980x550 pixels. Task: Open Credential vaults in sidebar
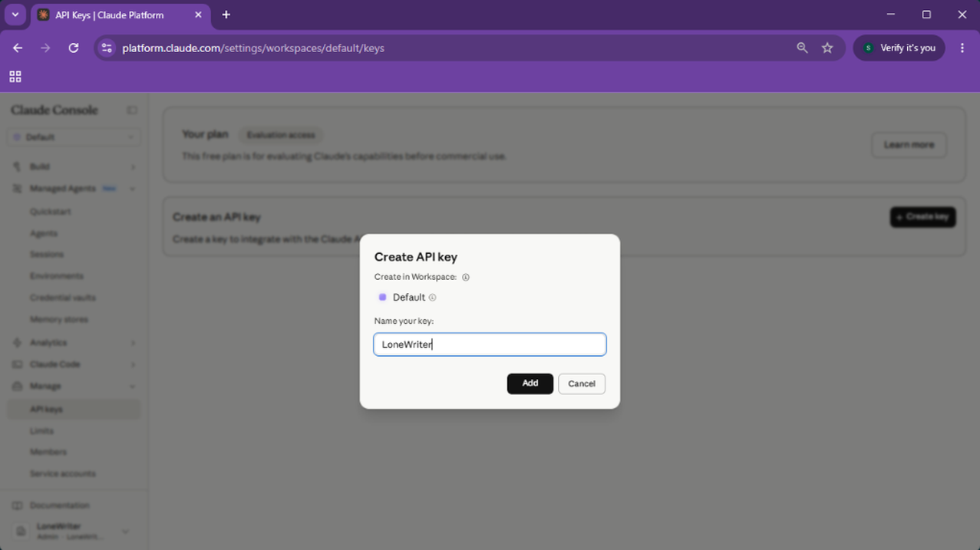point(63,298)
